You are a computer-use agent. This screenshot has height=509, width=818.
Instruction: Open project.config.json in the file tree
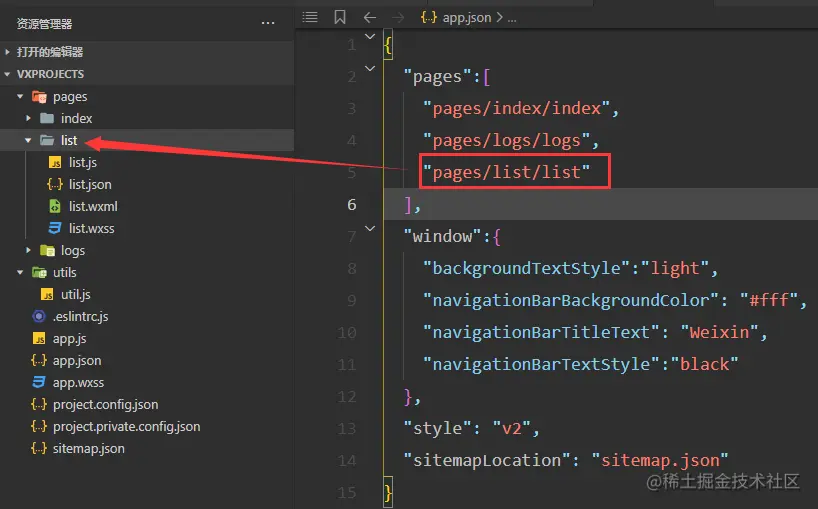tap(105, 405)
